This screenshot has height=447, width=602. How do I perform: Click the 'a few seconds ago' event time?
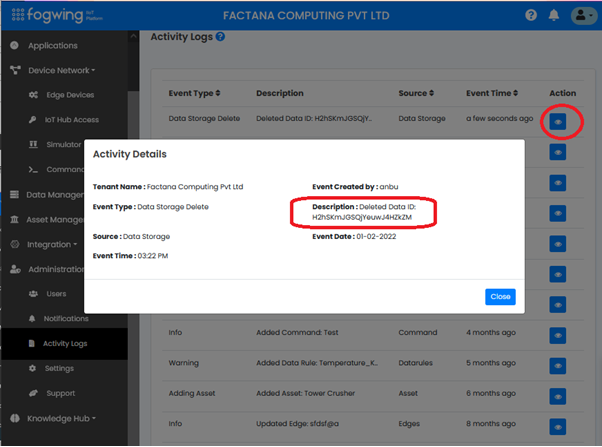coord(499,119)
